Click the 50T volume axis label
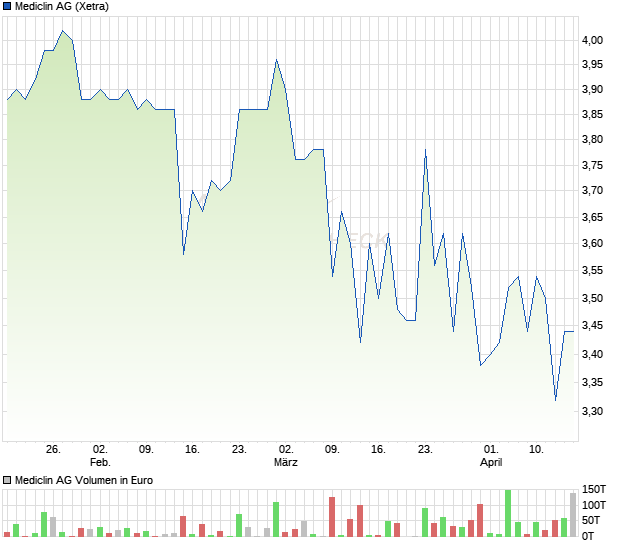Screen dimensions: 620x546 [591, 520]
